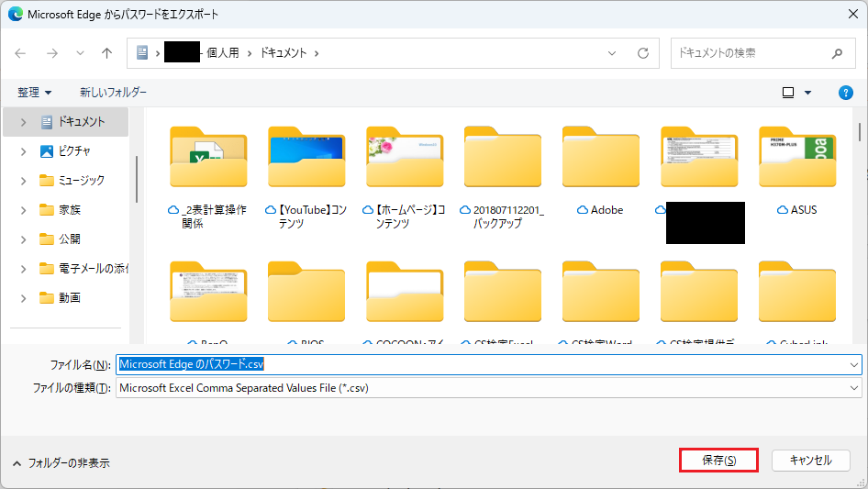Image resolution: width=868 pixels, height=489 pixels.
Task: Select ドキュメント in the address path
Action: pyautogui.click(x=284, y=53)
